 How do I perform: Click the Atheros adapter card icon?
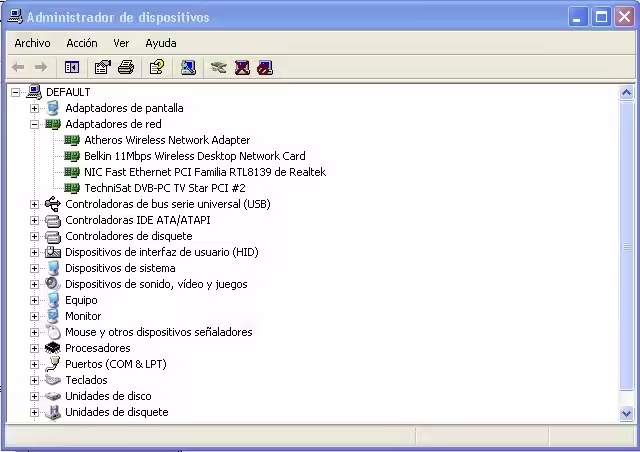(x=72, y=140)
